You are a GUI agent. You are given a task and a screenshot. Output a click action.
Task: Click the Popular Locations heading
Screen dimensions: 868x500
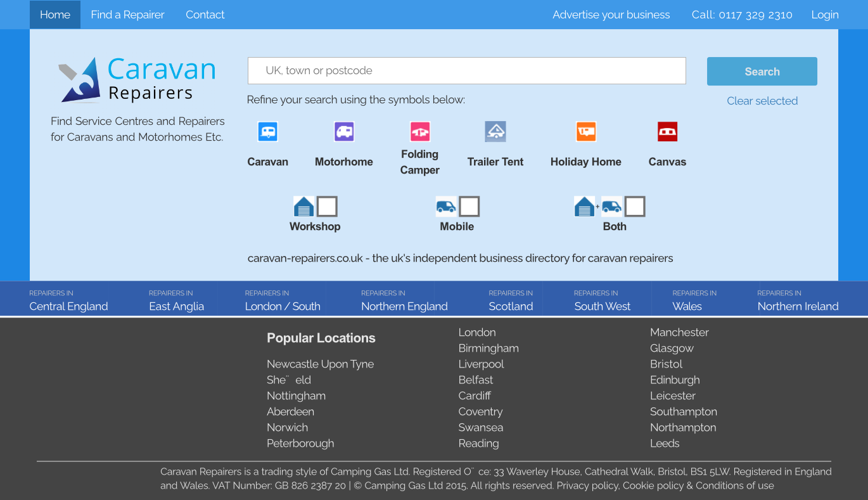321,338
